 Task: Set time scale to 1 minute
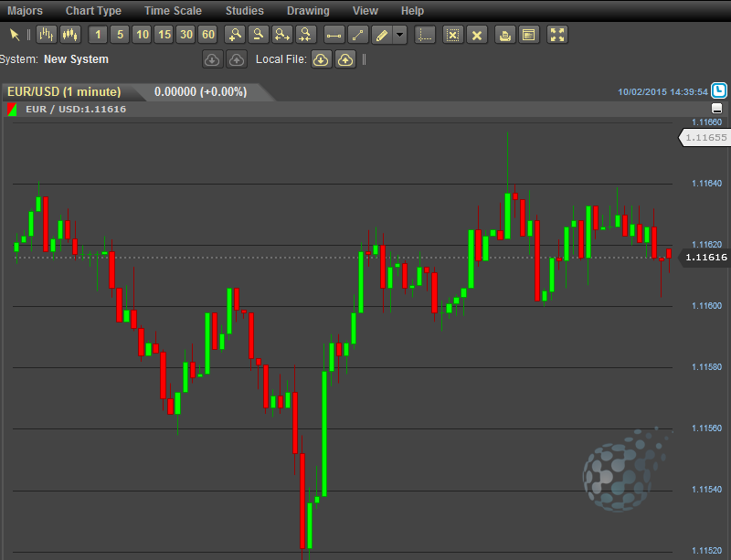(98, 35)
